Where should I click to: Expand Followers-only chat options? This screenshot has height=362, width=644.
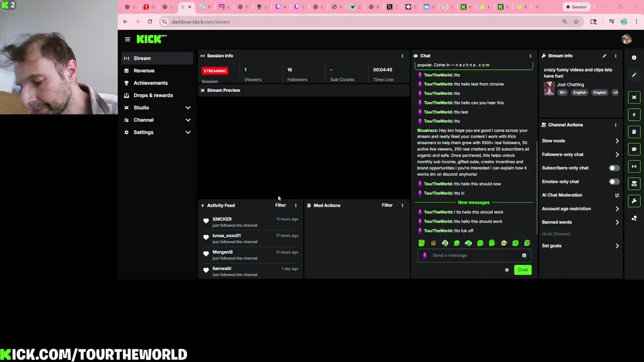(x=581, y=154)
